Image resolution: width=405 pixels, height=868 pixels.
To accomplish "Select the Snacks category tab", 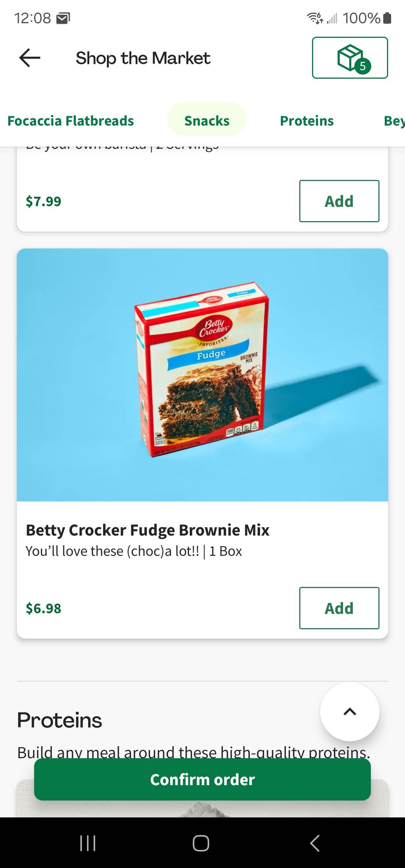I will click(x=207, y=121).
